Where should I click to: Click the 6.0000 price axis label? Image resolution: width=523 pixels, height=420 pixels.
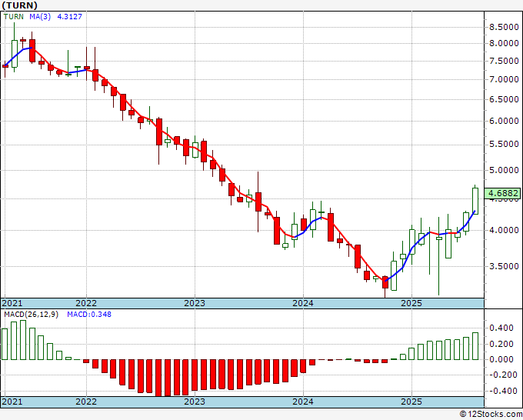coord(504,121)
